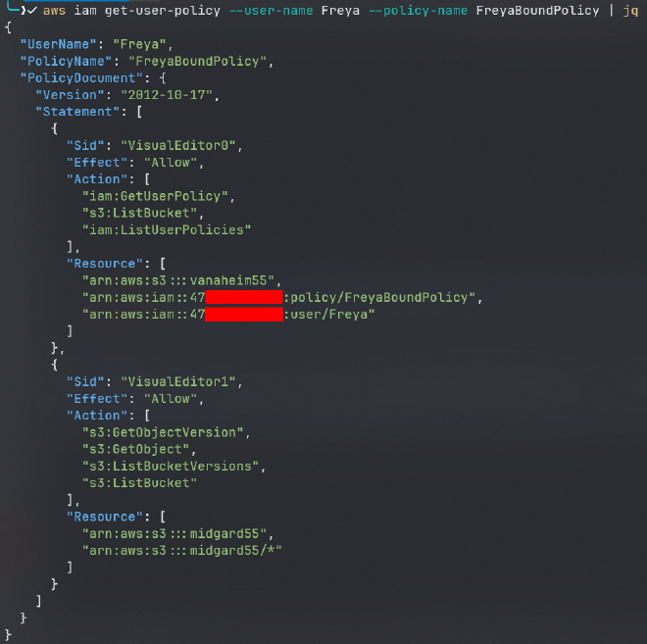Click the "iam:GetUserPolicy" action string
647x644 pixels.
pyautogui.click(x=155, y=196)
